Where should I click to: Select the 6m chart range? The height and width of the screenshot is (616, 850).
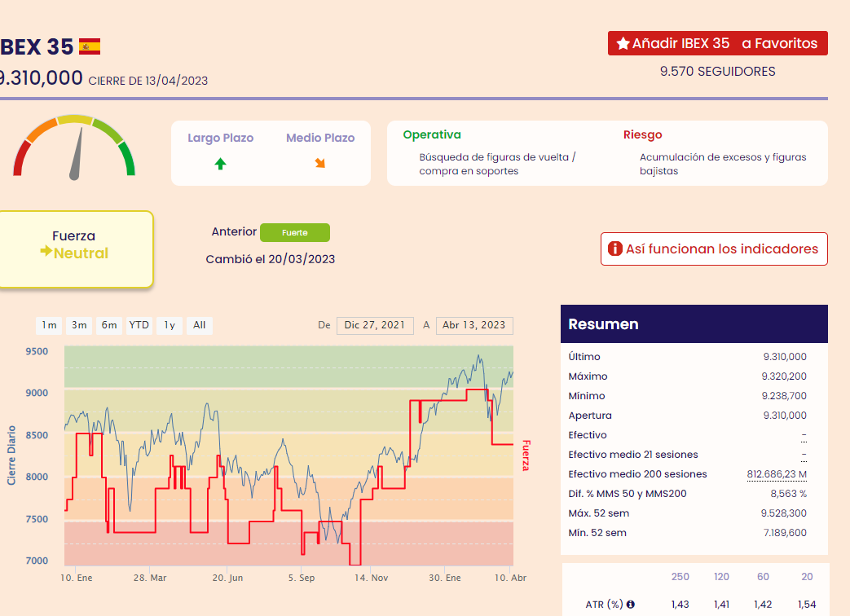109,325
